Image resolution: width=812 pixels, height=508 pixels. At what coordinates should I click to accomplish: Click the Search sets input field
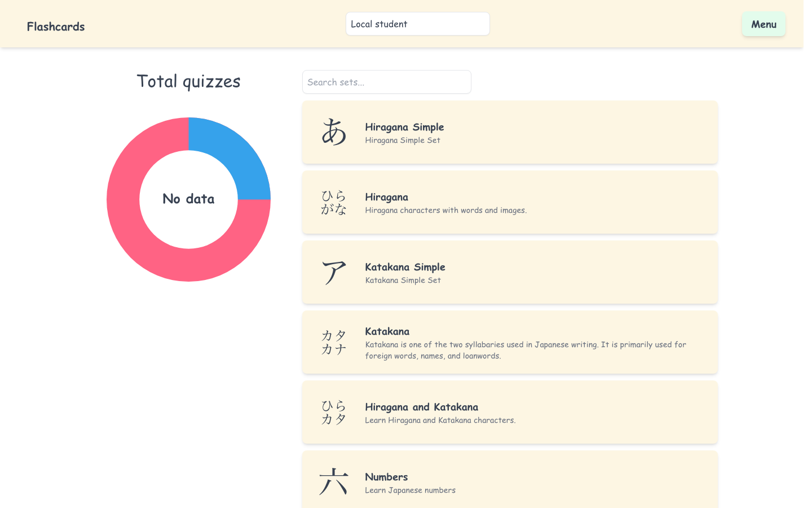pyautogui.click(x=386, y=82)
